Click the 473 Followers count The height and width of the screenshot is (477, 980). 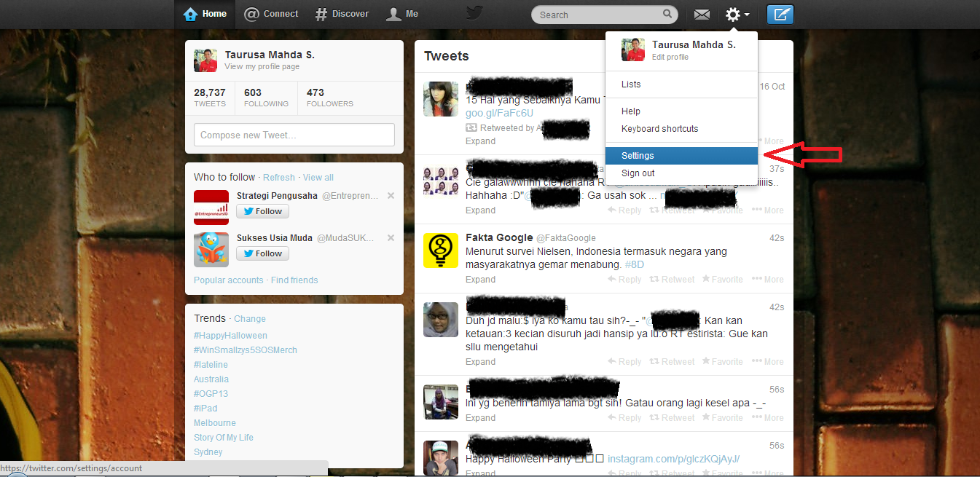coord(329,98)
